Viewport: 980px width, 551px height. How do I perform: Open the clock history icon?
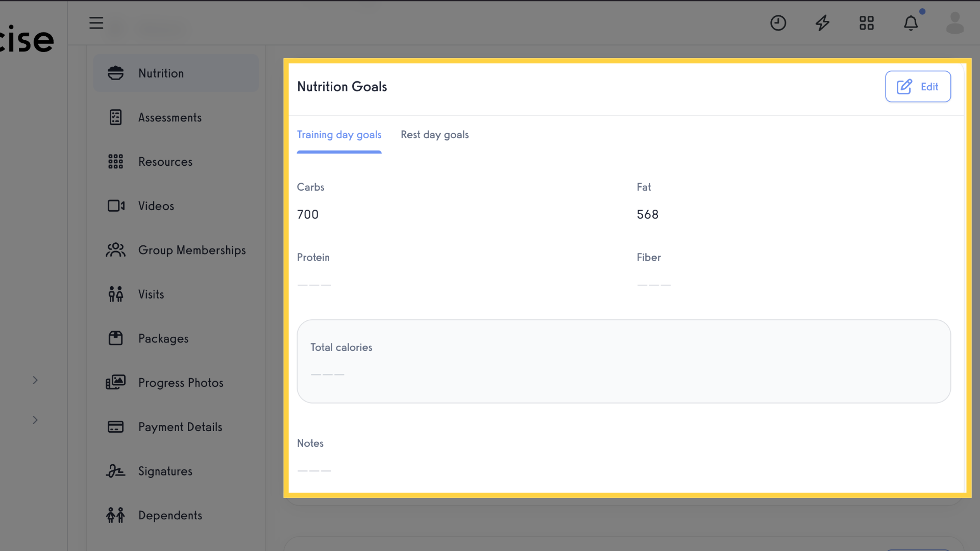(x=778, y=23)
